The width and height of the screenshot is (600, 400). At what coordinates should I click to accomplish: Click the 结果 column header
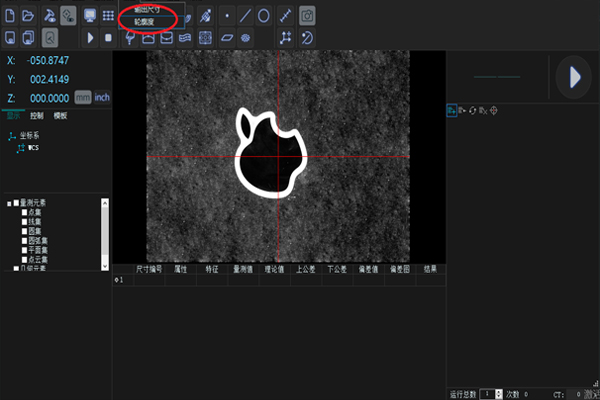click(x=430, y=269)
